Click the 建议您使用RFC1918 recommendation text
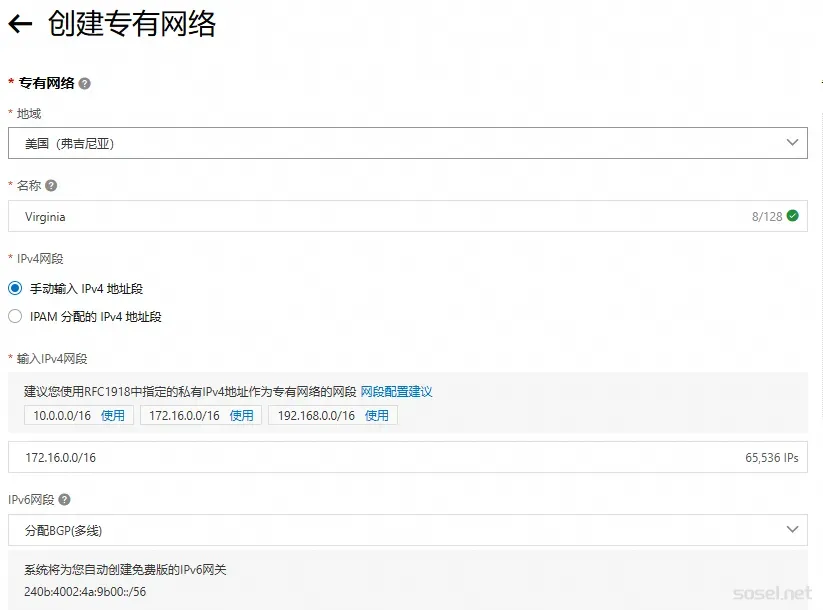823x610 pixels. pyautogui.click(x=190, y=392)
